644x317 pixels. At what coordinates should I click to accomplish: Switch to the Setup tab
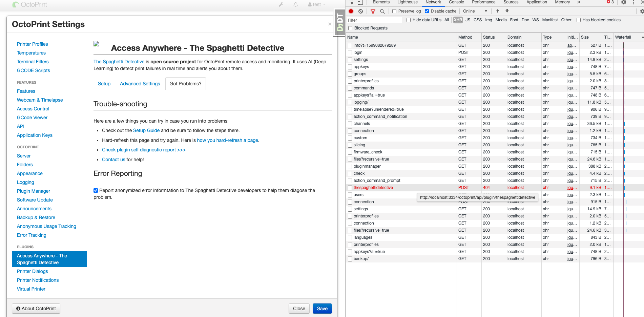point(104,84)
